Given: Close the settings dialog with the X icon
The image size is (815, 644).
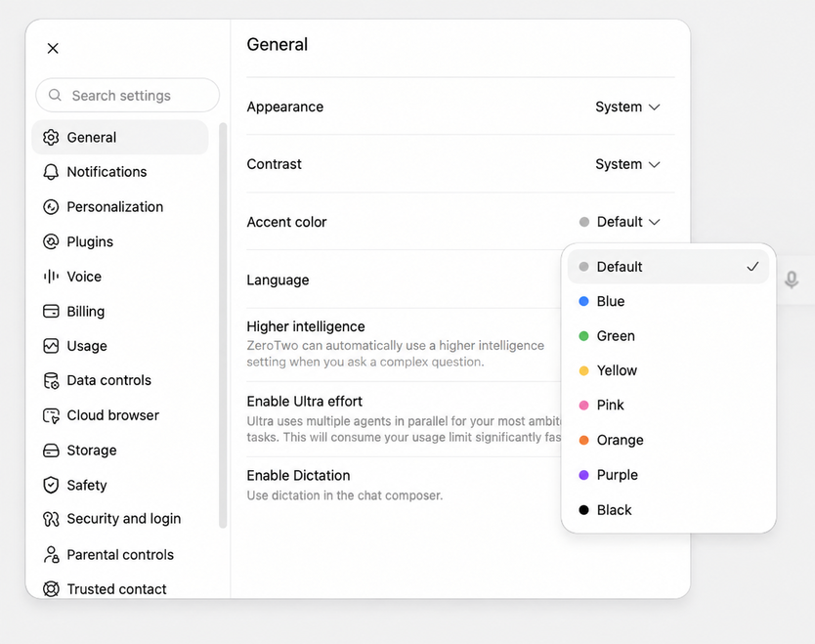Looking at the screenshot, I should coord(53,48).
